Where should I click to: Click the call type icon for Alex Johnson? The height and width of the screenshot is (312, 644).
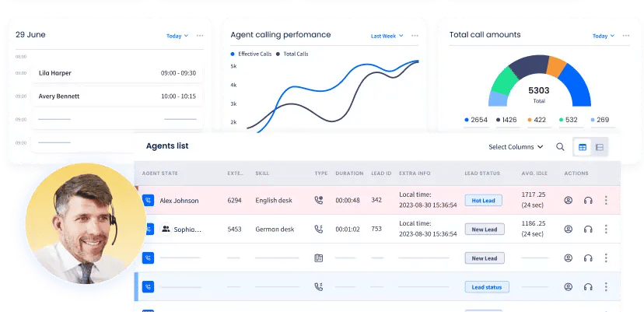coord(319,200)
